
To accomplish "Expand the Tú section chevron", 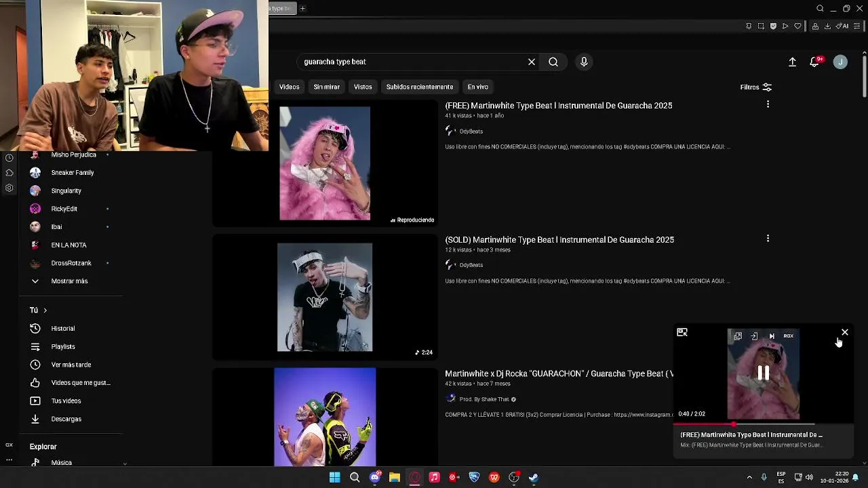I will [45, 310].
